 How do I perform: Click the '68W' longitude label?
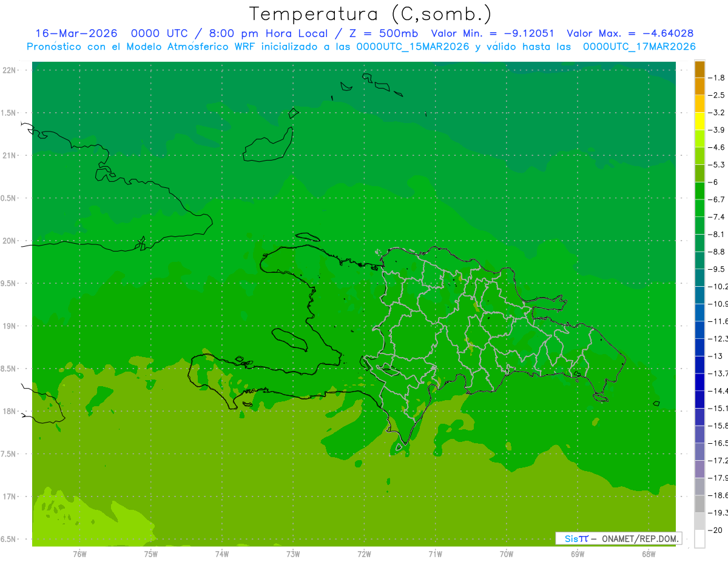(649, 554)
